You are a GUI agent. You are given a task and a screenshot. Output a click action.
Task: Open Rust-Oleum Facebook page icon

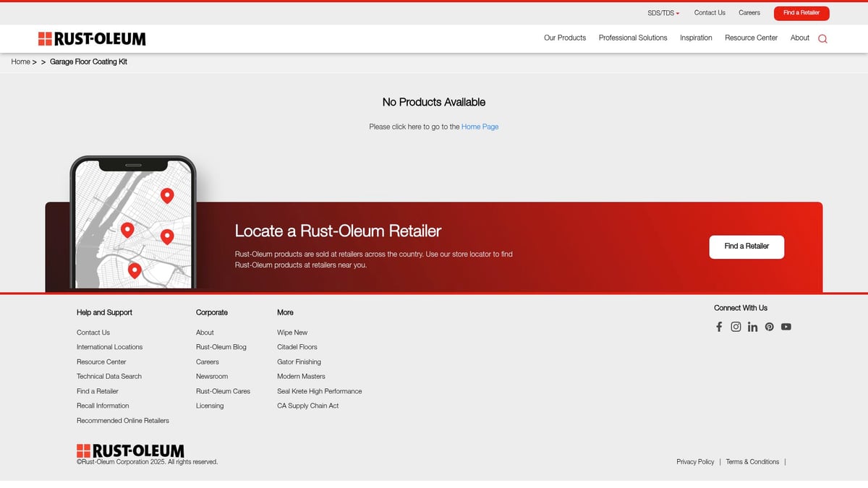[x=719, y=327]
